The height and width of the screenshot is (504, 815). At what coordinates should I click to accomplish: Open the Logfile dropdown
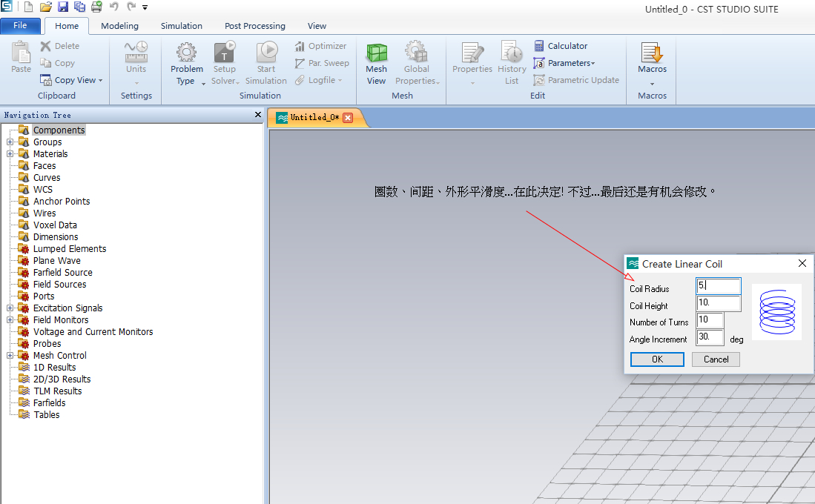[318, 80]
